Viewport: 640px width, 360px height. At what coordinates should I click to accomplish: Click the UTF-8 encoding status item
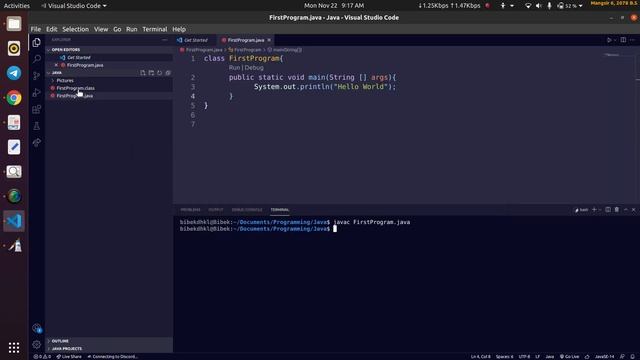pos(524,357)
